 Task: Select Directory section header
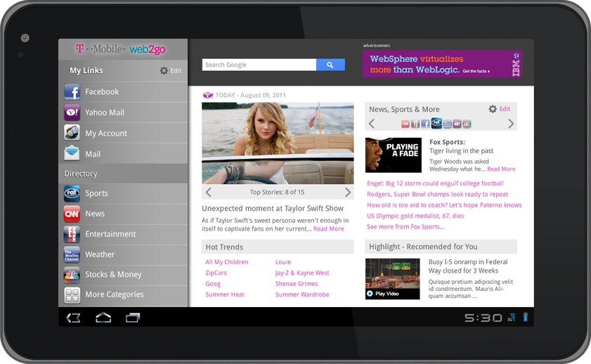click(x=123, y=174)
